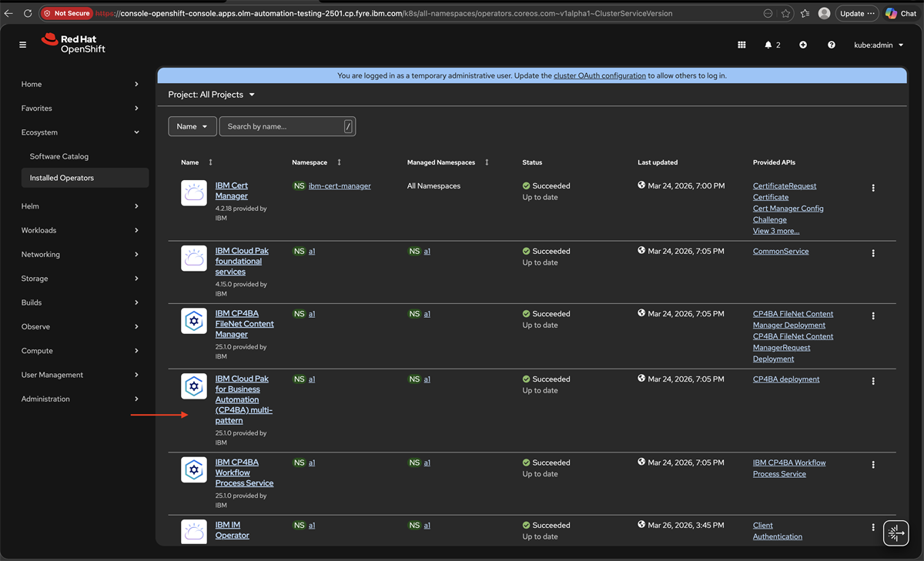Screen dimensions: 924x561
Task: Click the browser back arrow
Action: pyautogui.click(x=8, y=13)
